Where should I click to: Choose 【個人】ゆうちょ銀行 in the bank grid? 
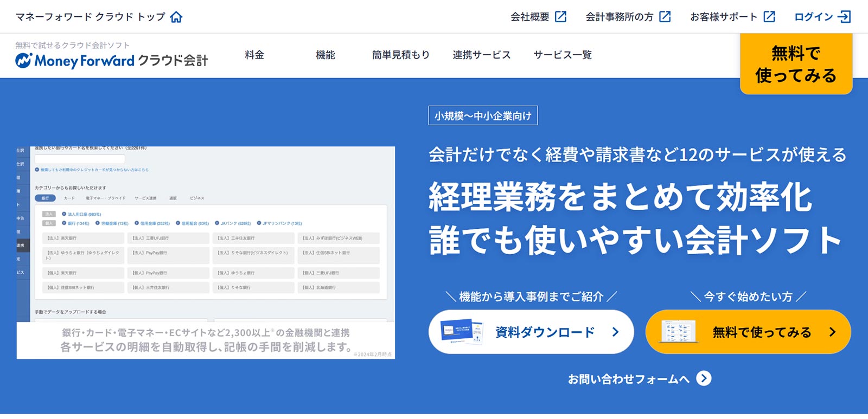click(253, 273)
